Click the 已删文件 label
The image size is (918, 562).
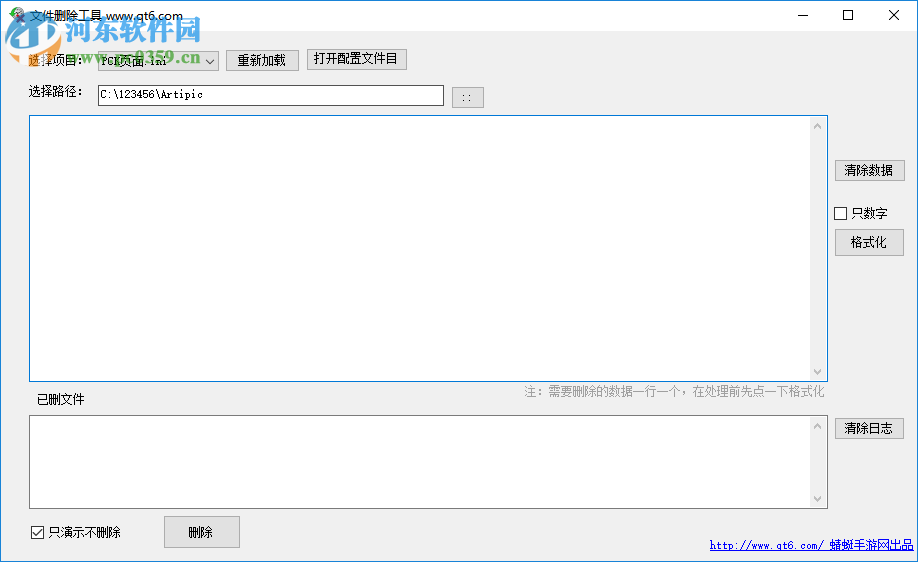(61, 399)
